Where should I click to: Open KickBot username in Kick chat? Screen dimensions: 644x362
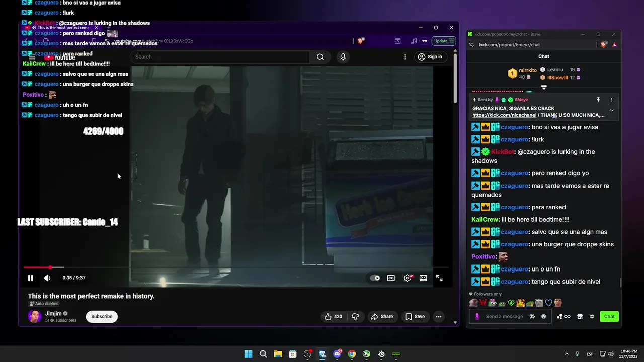tap(502, 152)
